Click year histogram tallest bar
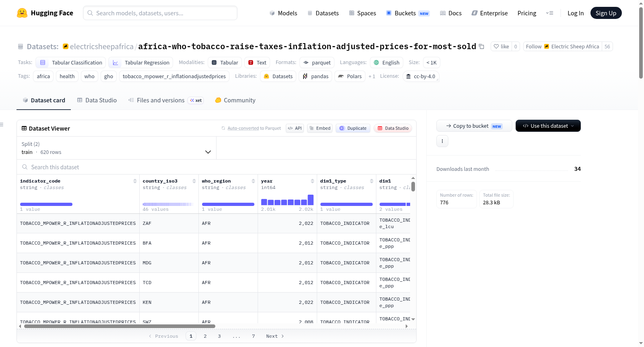This screenshot has height=347, width=644. (x=310, y=200)
